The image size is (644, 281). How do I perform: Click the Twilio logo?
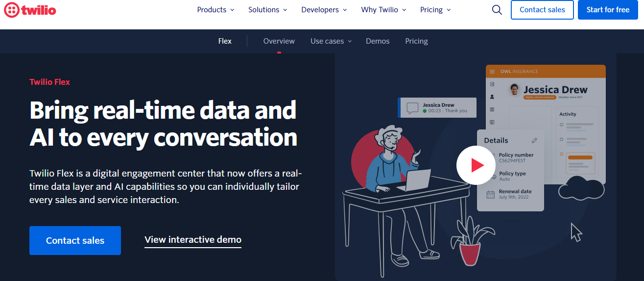[x=30, y=10]
